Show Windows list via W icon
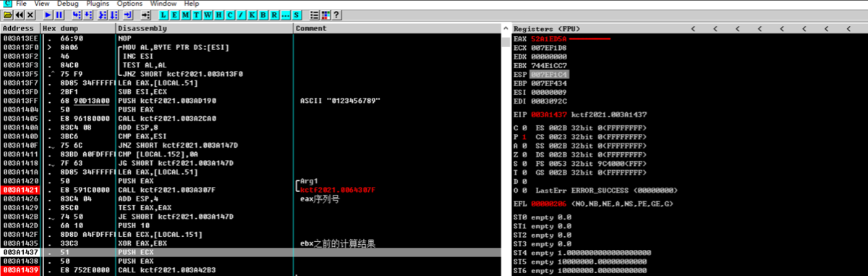 coord(207,14)
